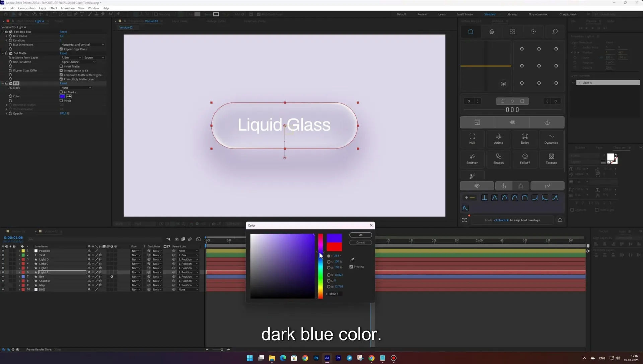Click the hue slider in the Color dialog

(320, 266)
